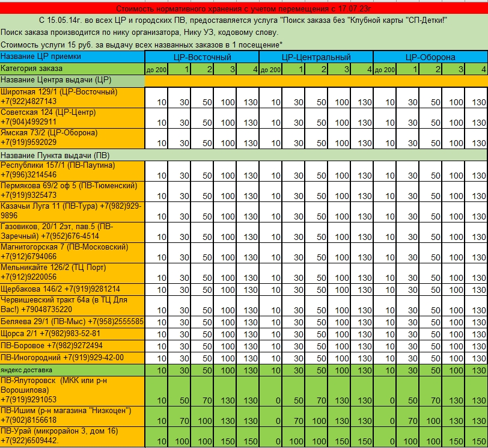488x448 pixels.
Task: Click the Название ЦР приемки cell
Action: tap(72, 57)
